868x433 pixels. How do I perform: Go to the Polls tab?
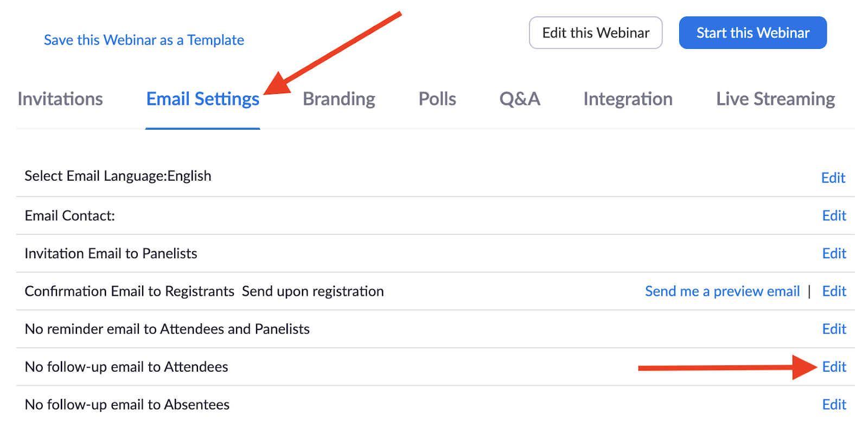[437, 99]
